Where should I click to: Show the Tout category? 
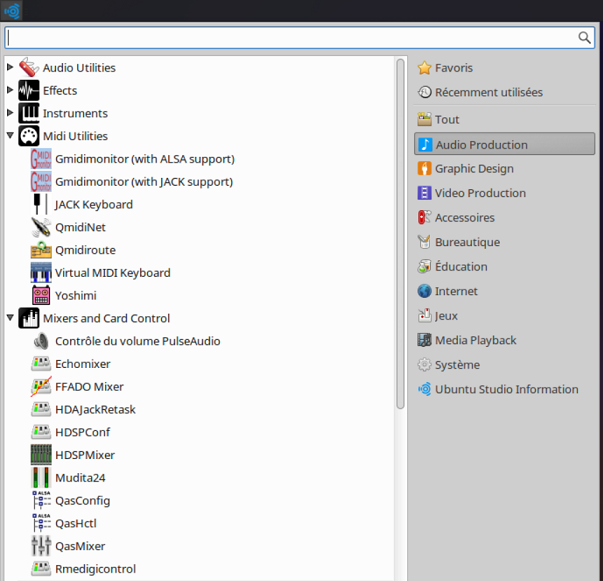pos(505,119)
